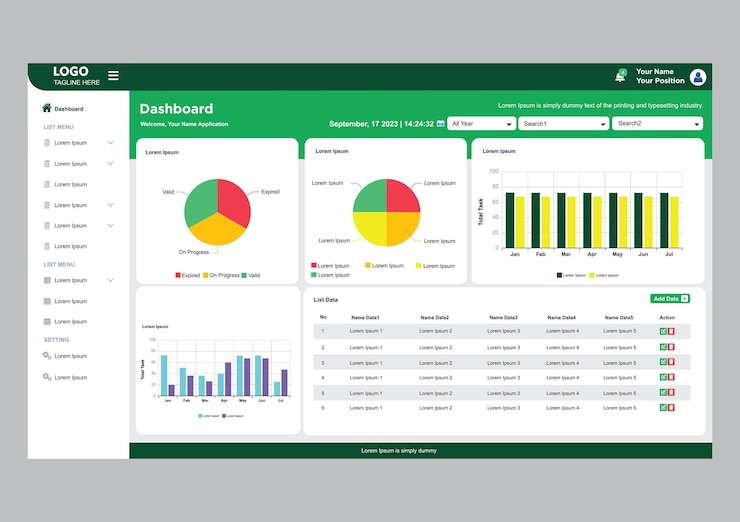Click edit icon in table row 1
The image size is (740, 522).
[663, 331]
